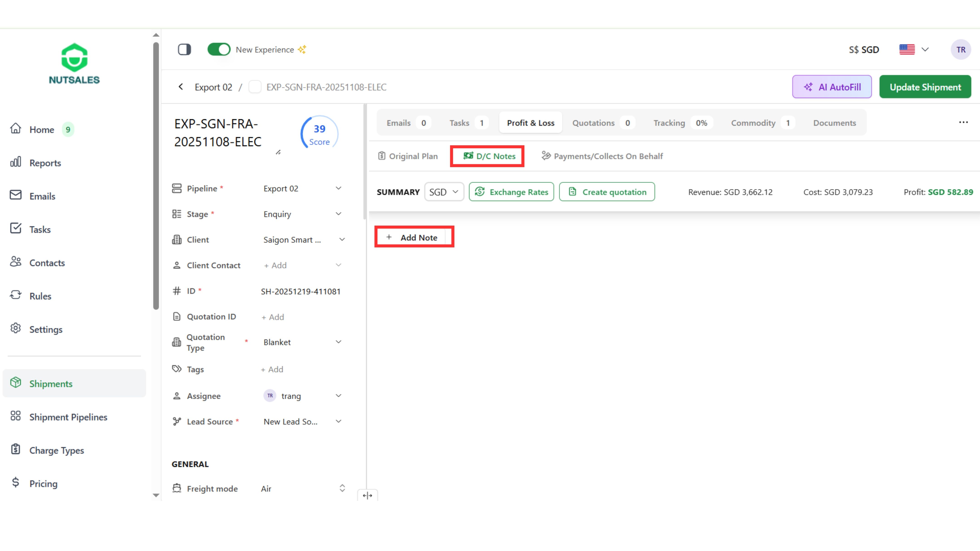
Task: Open the three-dots more options menu
Action: coord(963,122)
